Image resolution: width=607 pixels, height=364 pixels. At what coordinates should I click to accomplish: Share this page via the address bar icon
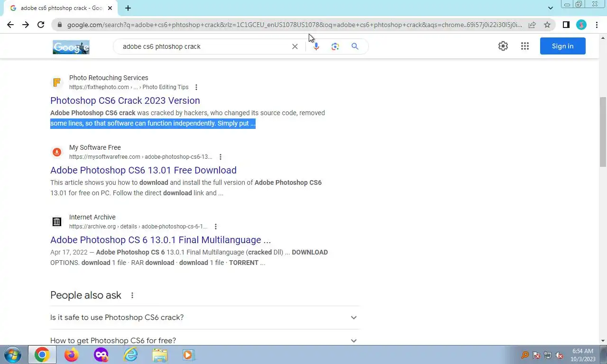pos(532,25)
